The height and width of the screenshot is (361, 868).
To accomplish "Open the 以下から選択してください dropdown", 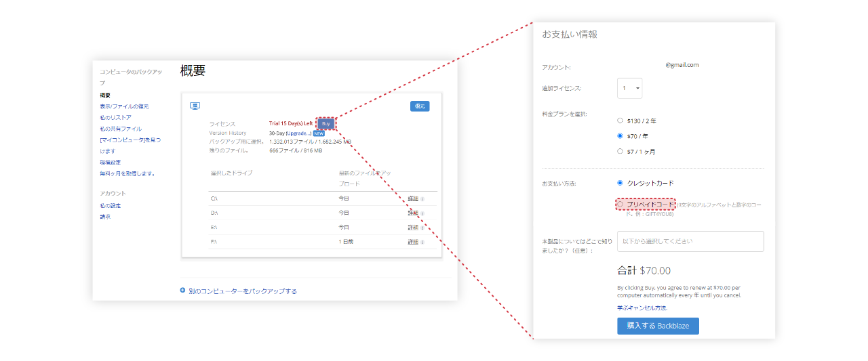I will tap(690, 241).
